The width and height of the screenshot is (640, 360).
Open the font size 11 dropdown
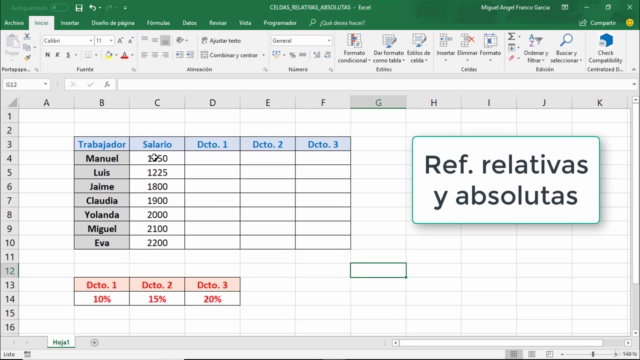click(111, 40)
